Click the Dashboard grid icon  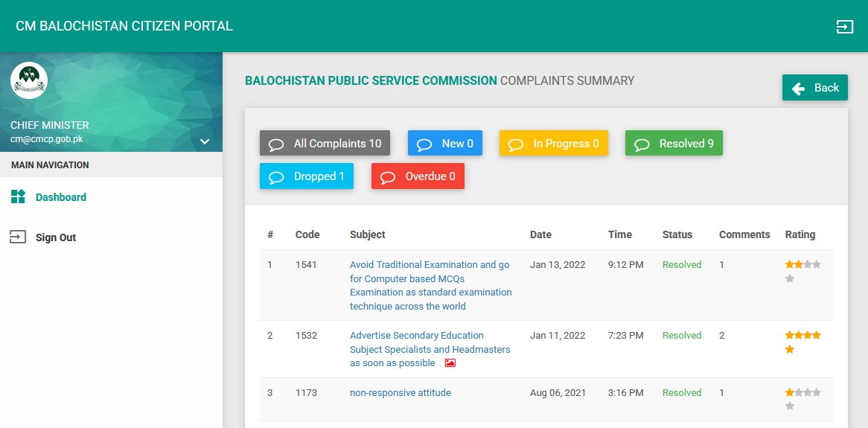[19, 197]
